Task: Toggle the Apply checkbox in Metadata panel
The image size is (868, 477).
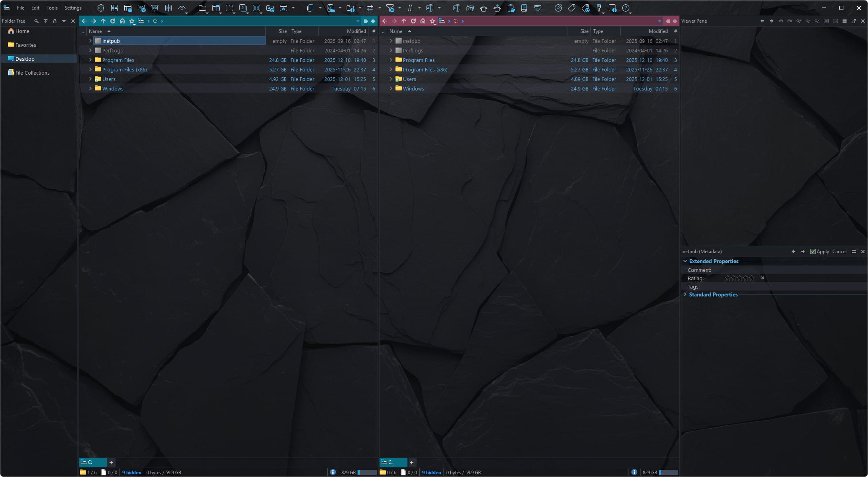Action: 813,252
